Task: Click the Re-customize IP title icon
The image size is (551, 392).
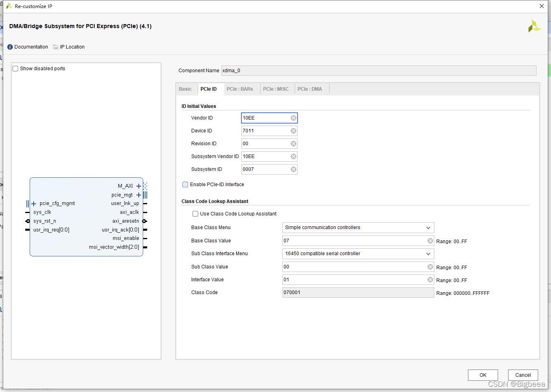Action: pos(9,6)
